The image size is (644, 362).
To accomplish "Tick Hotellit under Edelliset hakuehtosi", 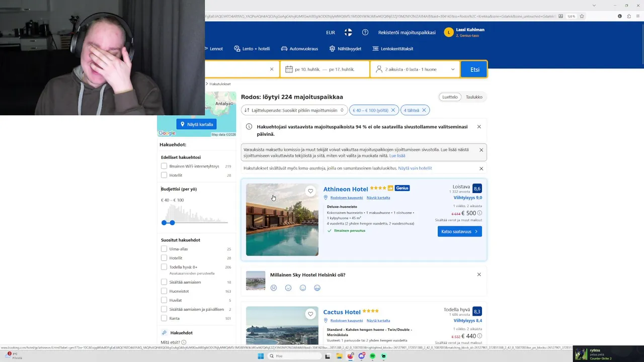I will click(x=164, y=175).
